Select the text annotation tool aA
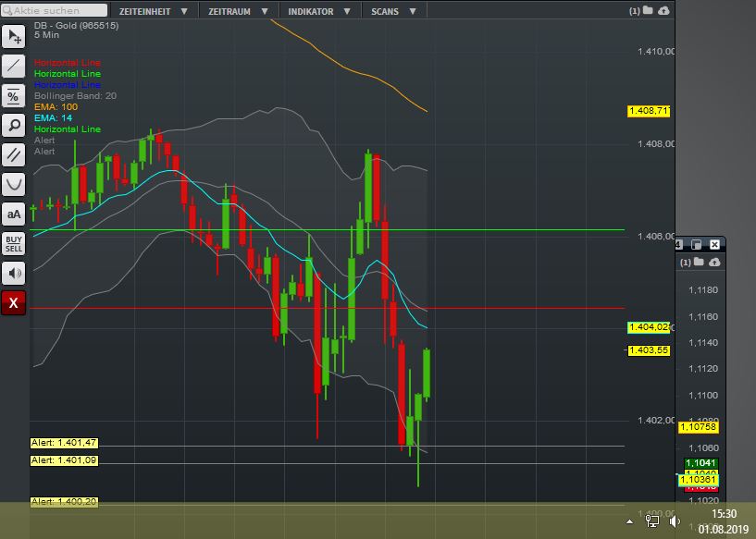The height and width of the screenshot is (539, 756). [12, 214]
